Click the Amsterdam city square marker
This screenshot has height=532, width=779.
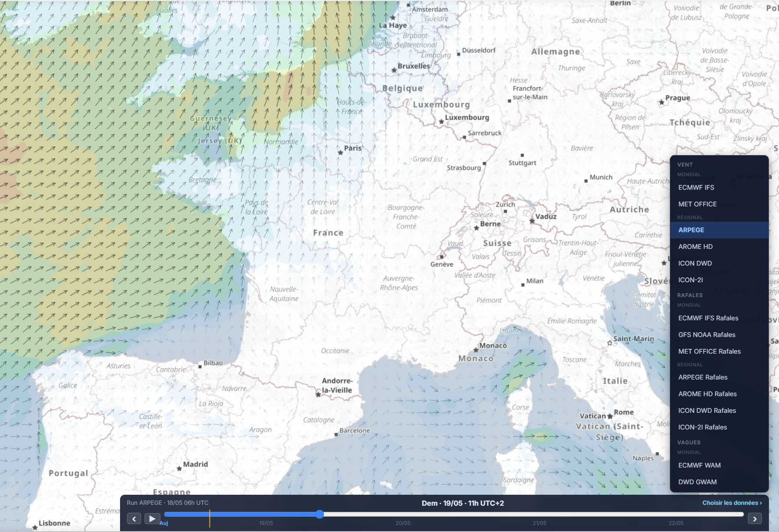tap(409, 5)
